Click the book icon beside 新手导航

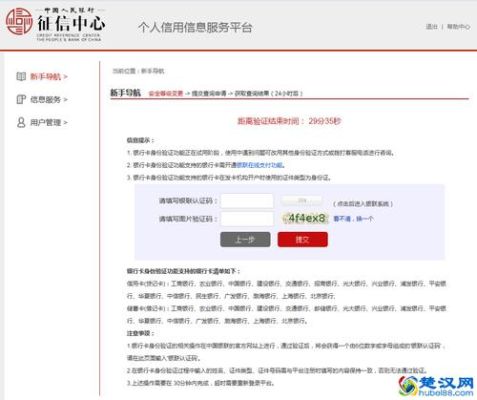coord(21,77)
